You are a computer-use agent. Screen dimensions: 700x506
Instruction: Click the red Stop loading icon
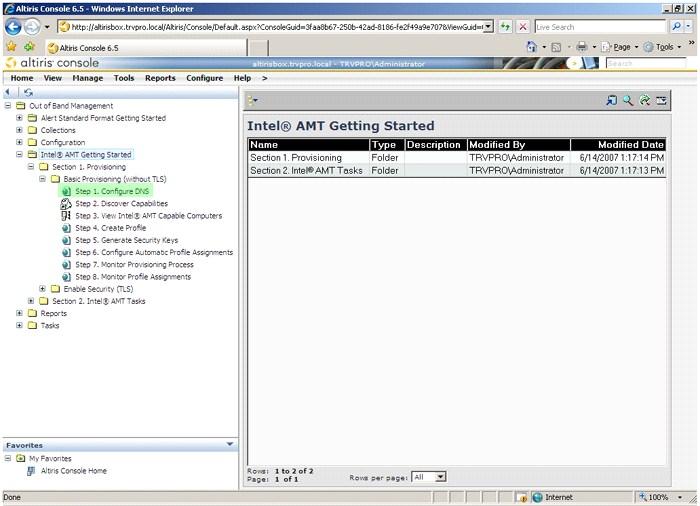point(522,27)
